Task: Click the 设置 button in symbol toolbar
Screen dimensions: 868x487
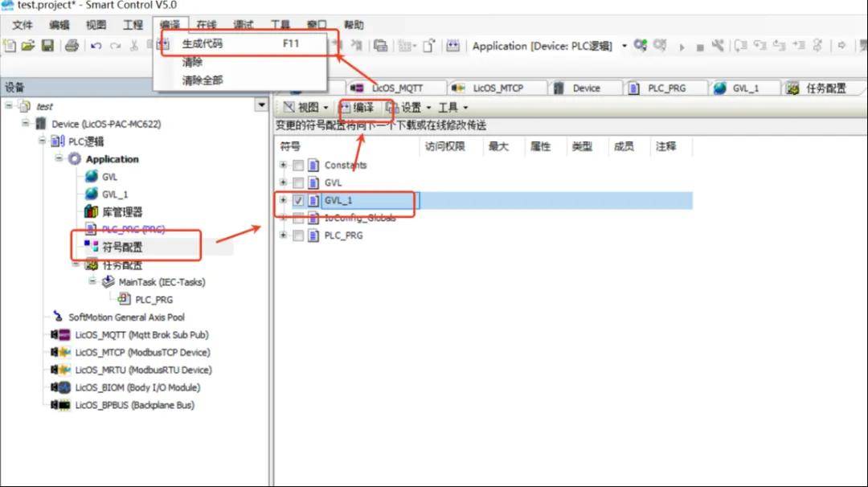Action: tap(410, 107)
